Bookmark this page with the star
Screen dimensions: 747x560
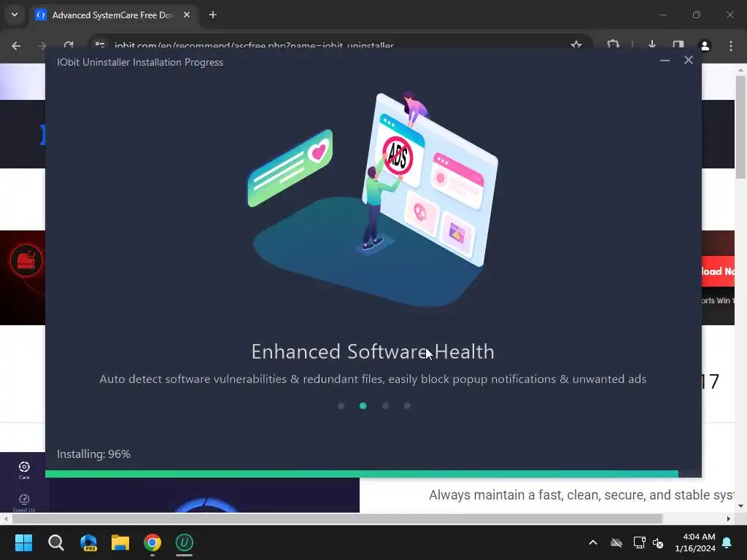point(576,45)
